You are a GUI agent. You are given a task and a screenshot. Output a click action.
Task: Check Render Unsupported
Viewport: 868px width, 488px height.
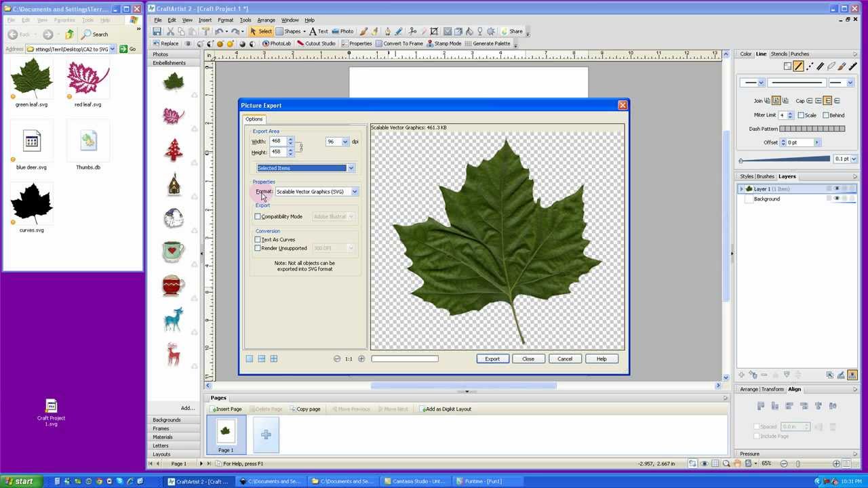click(x=258, y=249)
